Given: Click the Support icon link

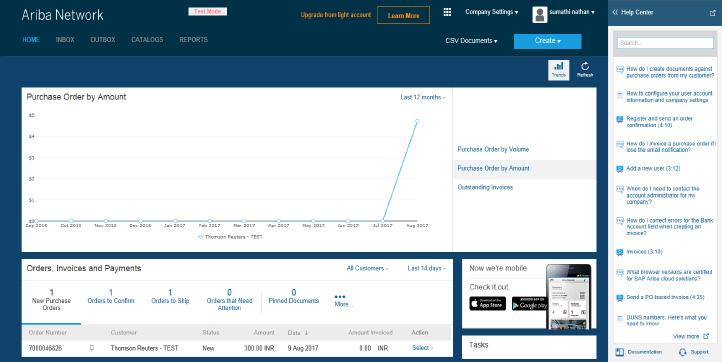Looking at the screenshot, I should tap(682, 352).
